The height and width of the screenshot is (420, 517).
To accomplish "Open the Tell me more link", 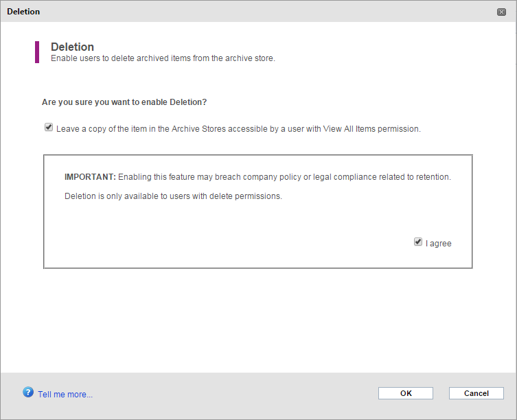I will [65, 395].
